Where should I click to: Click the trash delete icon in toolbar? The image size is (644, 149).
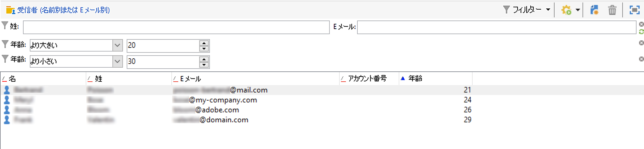coord(612,10)
